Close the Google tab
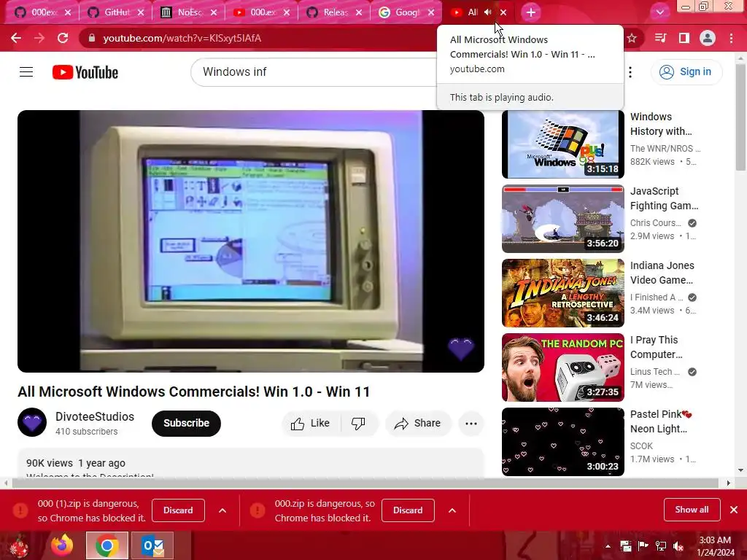Image resolution: width=747 pixels, height=560 pixels. [431, 12]
